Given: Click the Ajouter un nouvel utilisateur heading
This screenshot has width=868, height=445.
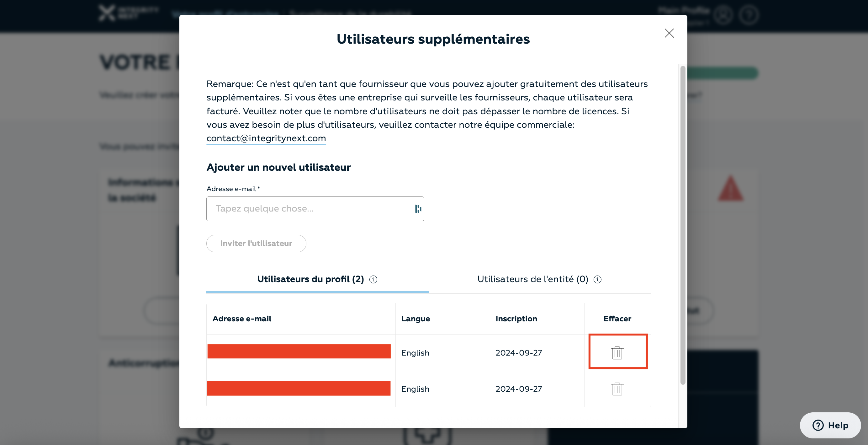Looking at the screenshot, I should click(278, 167).
